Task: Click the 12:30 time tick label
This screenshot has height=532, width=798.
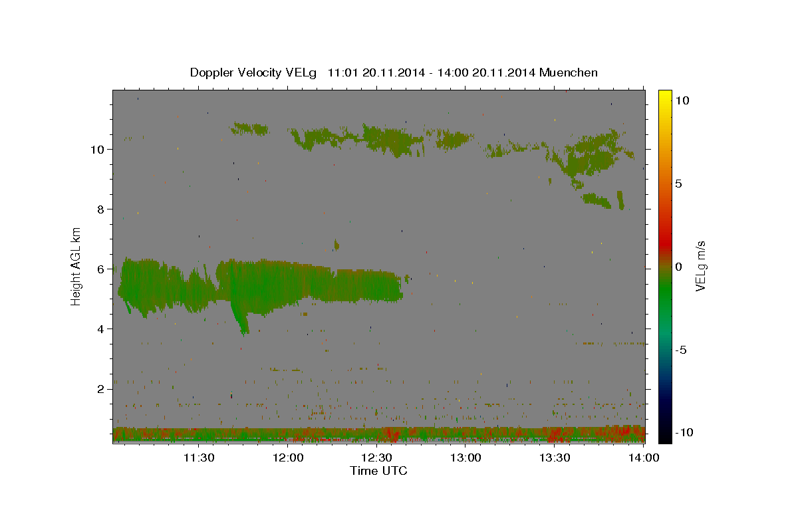Action: click(376, 458)
